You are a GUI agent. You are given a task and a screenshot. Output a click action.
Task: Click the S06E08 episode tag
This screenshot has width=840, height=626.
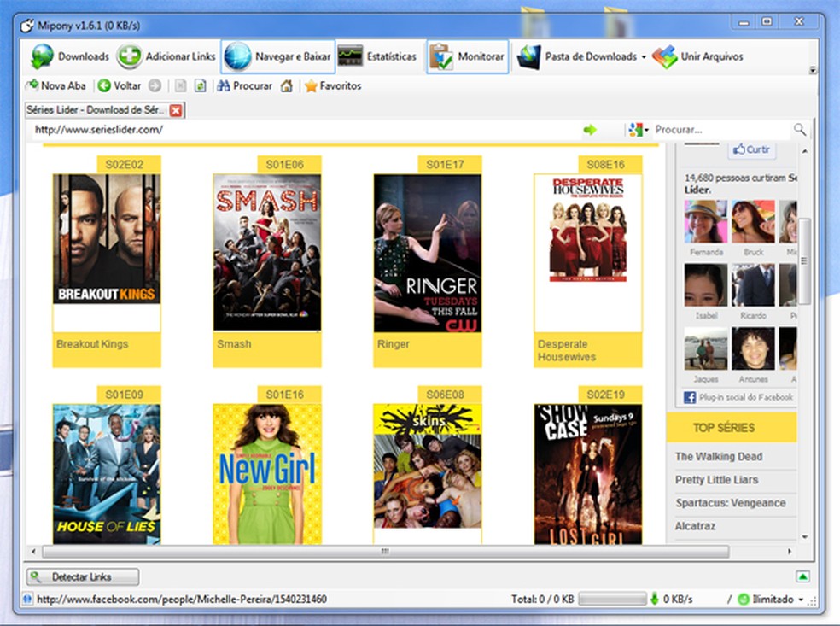(450, 395)
